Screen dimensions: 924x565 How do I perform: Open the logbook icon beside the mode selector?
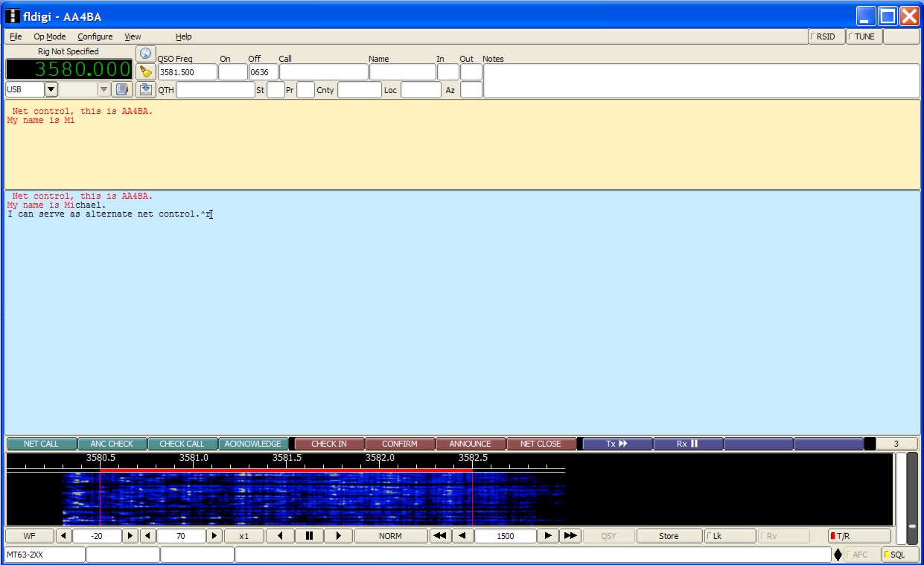122,89
